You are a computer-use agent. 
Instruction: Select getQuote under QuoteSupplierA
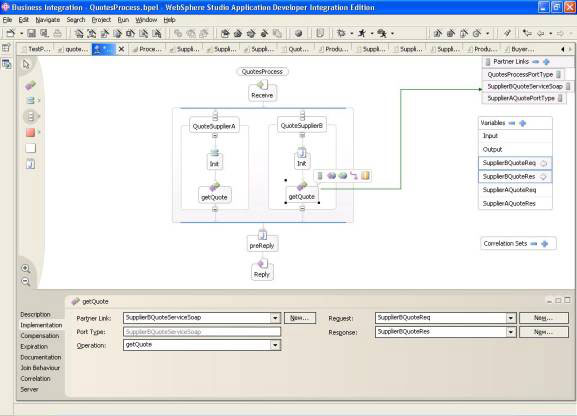pos(215,194)
